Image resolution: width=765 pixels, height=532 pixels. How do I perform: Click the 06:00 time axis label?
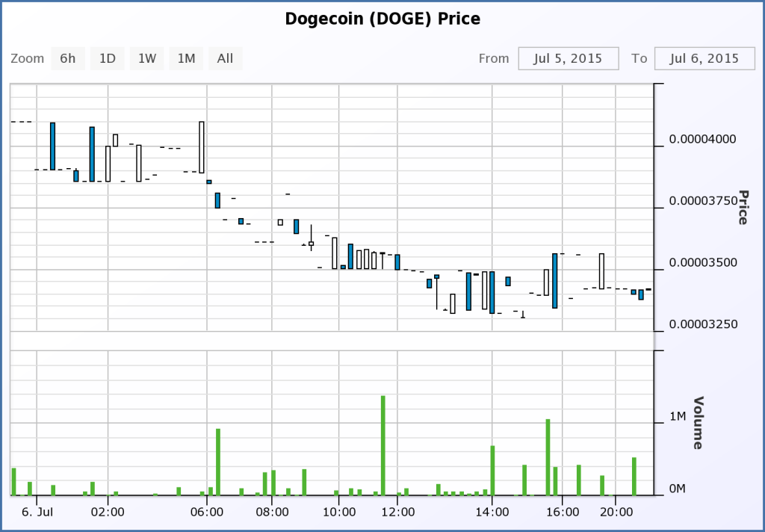click(207, 513)
